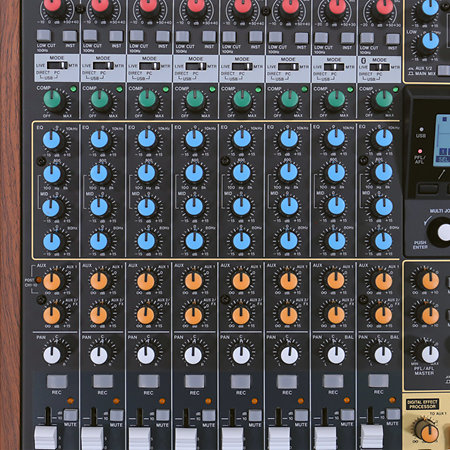Image resolution: width=450 pixels, height=450 pixels.
Task: Arm the first channel with its REC button
Action: [57, 381]
